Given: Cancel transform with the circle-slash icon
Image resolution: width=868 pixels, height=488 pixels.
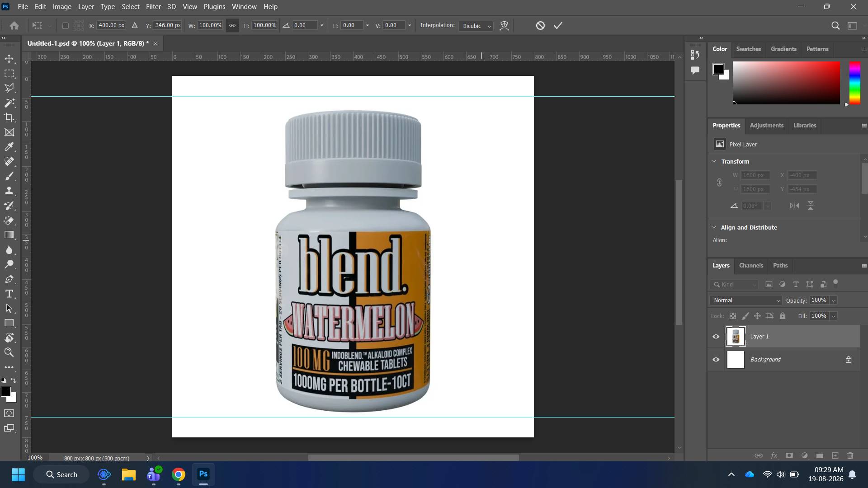Looking at the screenshot, I should (540, 26).
